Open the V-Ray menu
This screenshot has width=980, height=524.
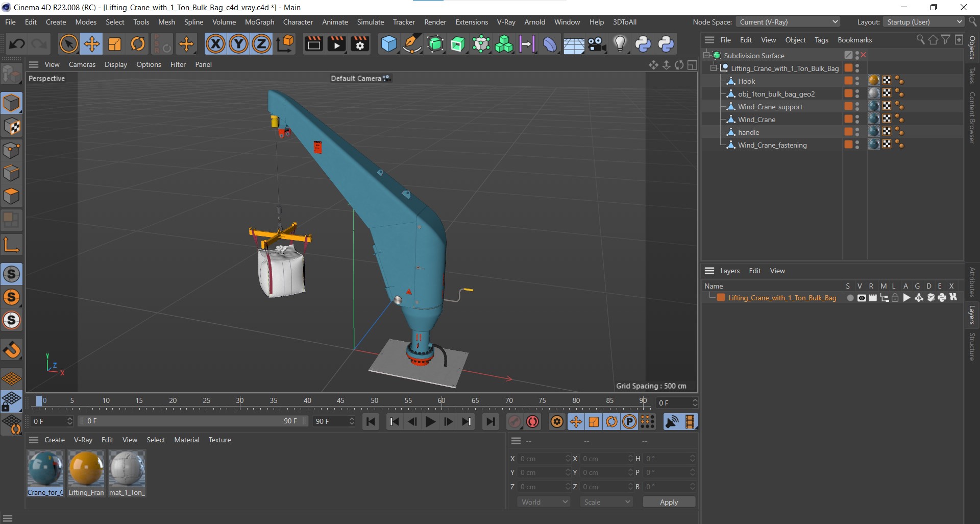[506, 22]
